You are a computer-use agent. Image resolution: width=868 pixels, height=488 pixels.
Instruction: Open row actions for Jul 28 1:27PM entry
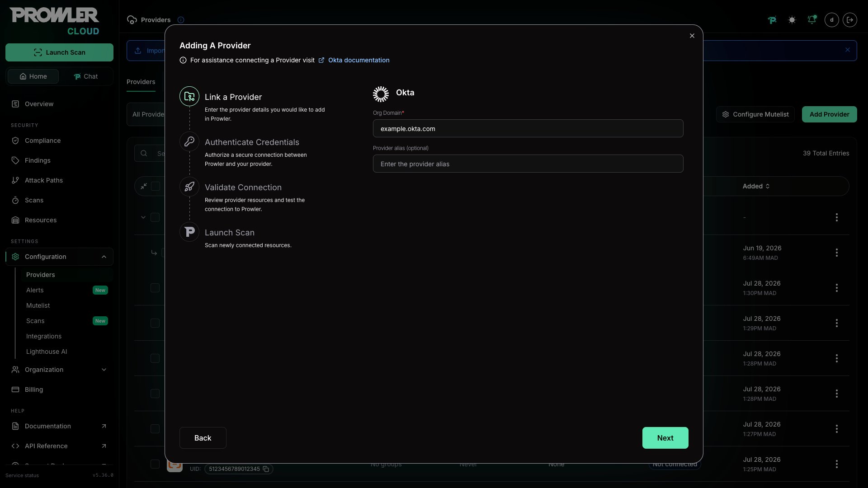pyautogui.click(x=837, y=429)
